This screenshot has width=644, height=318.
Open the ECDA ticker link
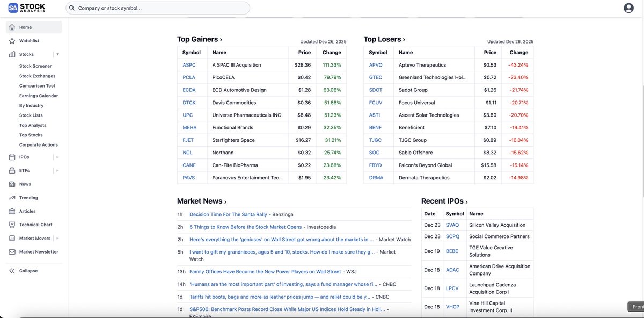click(x=189, y=90)
